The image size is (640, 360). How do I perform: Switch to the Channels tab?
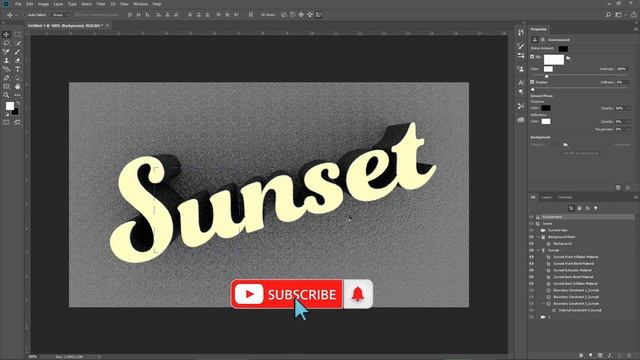[x=565, y=198]
